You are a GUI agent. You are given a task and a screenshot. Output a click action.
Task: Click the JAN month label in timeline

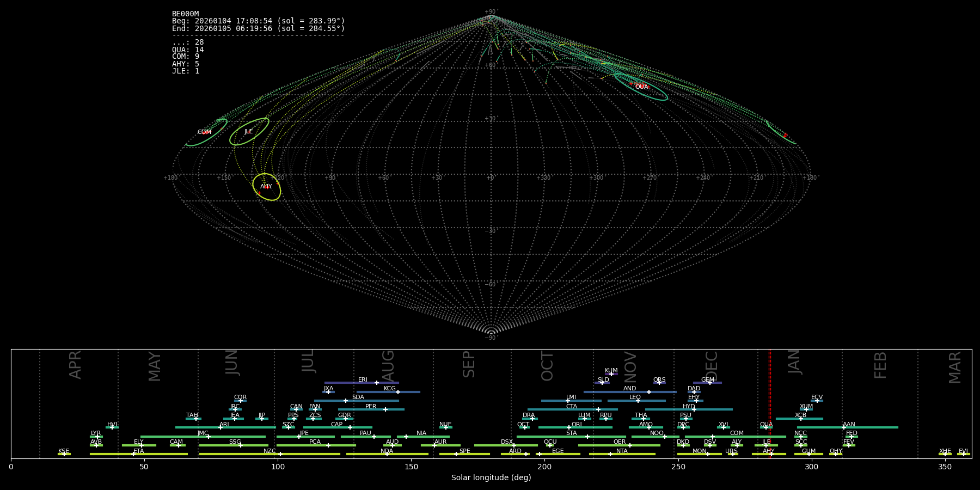click(x=794, y=362)
